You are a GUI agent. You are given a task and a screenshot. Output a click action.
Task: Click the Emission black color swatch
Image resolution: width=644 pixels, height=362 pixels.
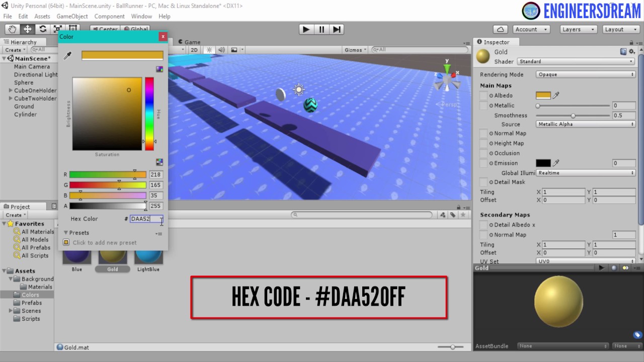click(x=543, y=163)
